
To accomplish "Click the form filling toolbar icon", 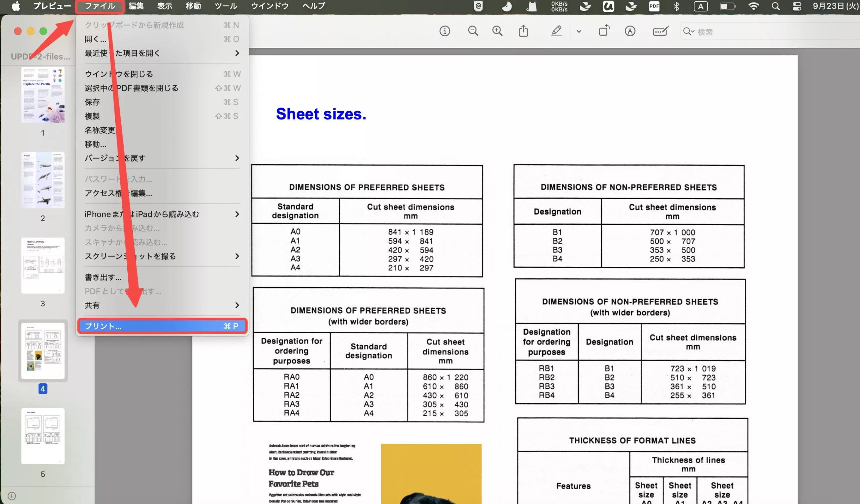I will [x=660, y=31].
